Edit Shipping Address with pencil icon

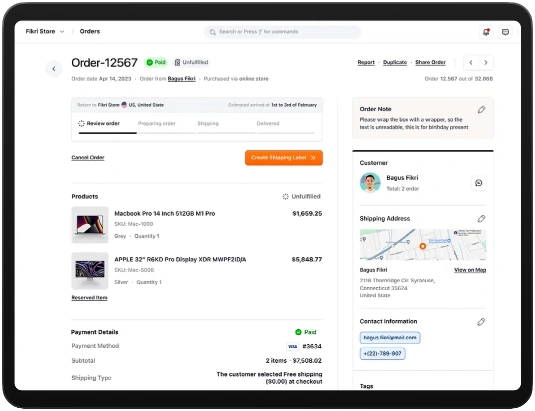click(x=481, y=219)
